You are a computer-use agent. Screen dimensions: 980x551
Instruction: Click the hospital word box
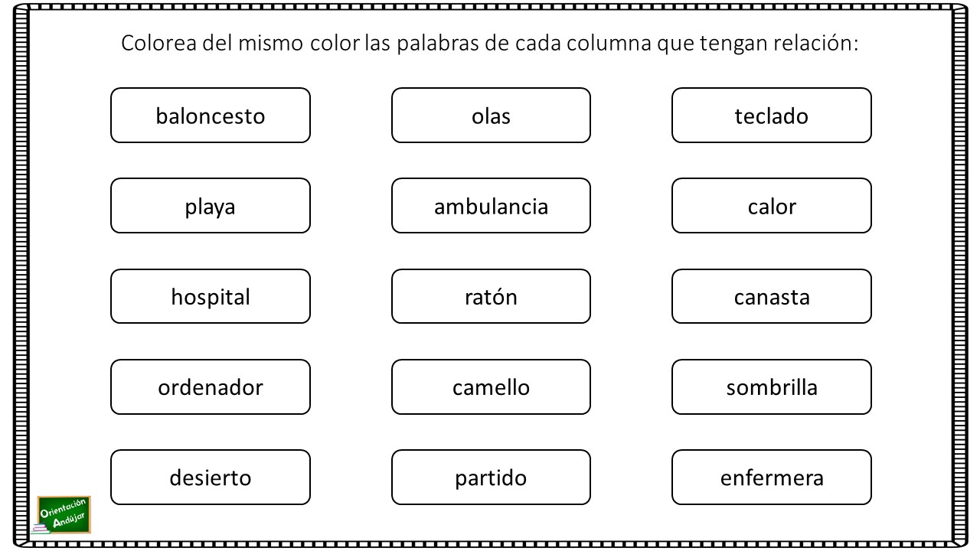211,296
